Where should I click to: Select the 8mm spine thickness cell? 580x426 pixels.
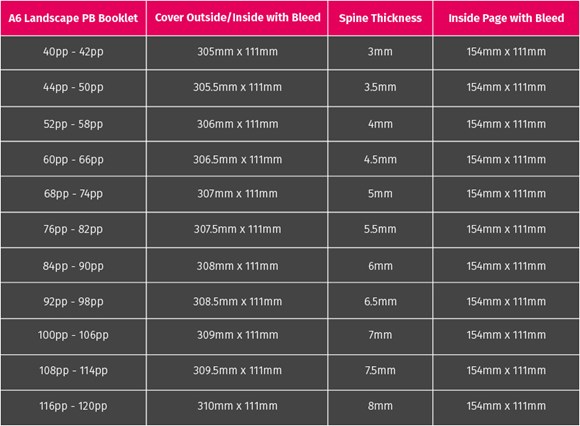click(x=380, y=406)
